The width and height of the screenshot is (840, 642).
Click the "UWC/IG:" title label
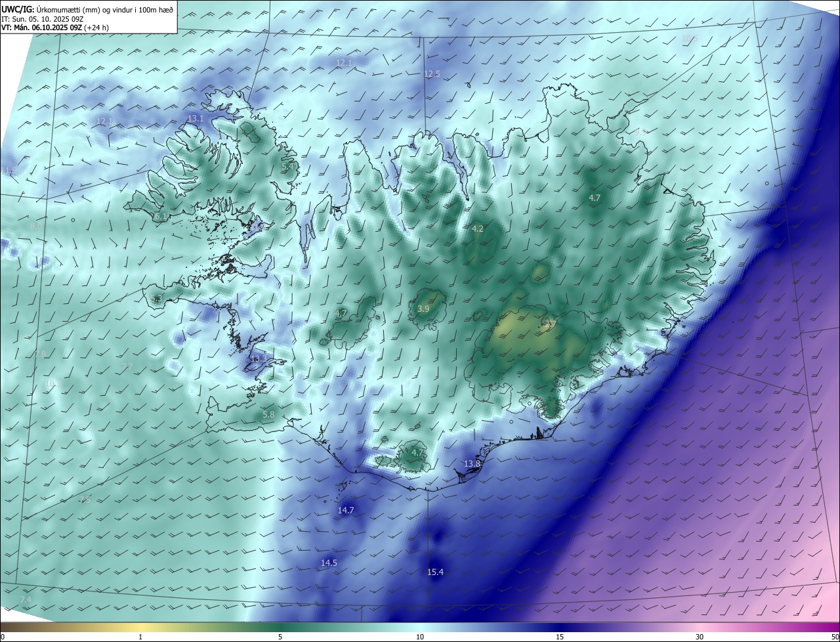click(x=17, y=9)
